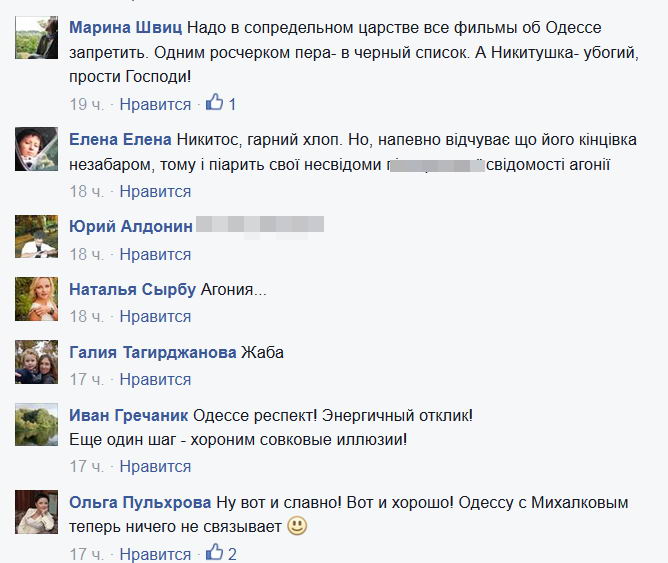Like Наталья Сырбу comment via Нравится
The height and width of the screenshot is (563, 668).
pos(155,317)
